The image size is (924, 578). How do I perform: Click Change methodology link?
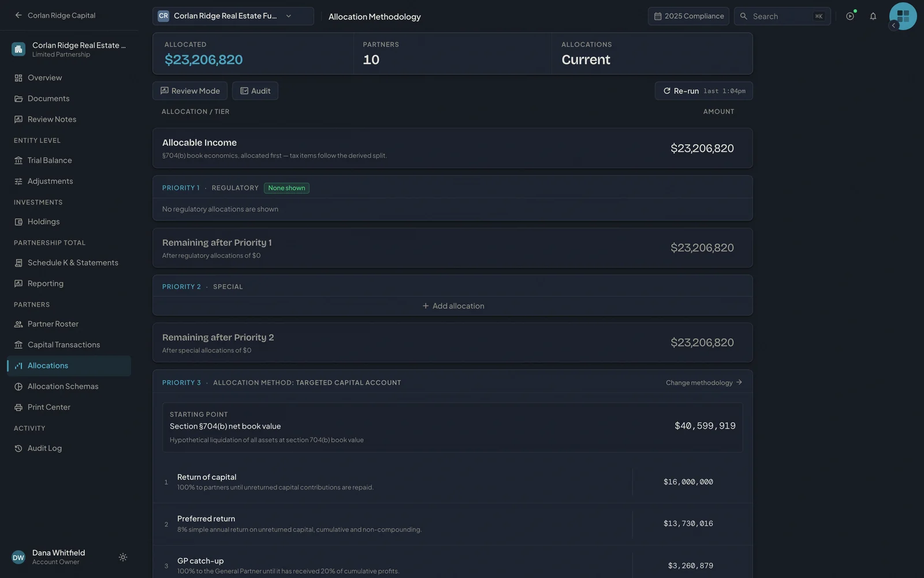coord(703,383)
